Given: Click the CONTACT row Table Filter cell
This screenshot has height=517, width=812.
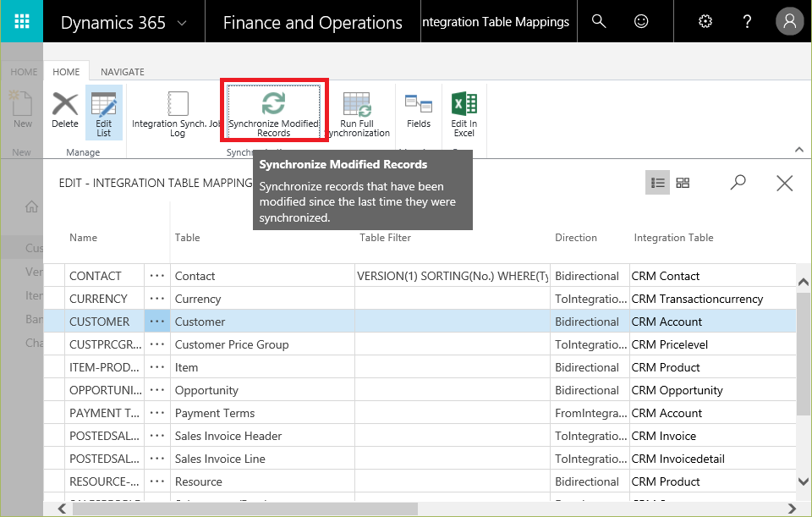Looking at the screenshot, I should tap(453, 276).
